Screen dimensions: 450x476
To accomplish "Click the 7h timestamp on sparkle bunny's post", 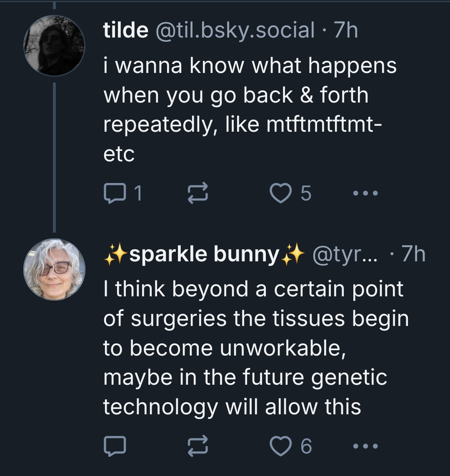I will (414, 254).
